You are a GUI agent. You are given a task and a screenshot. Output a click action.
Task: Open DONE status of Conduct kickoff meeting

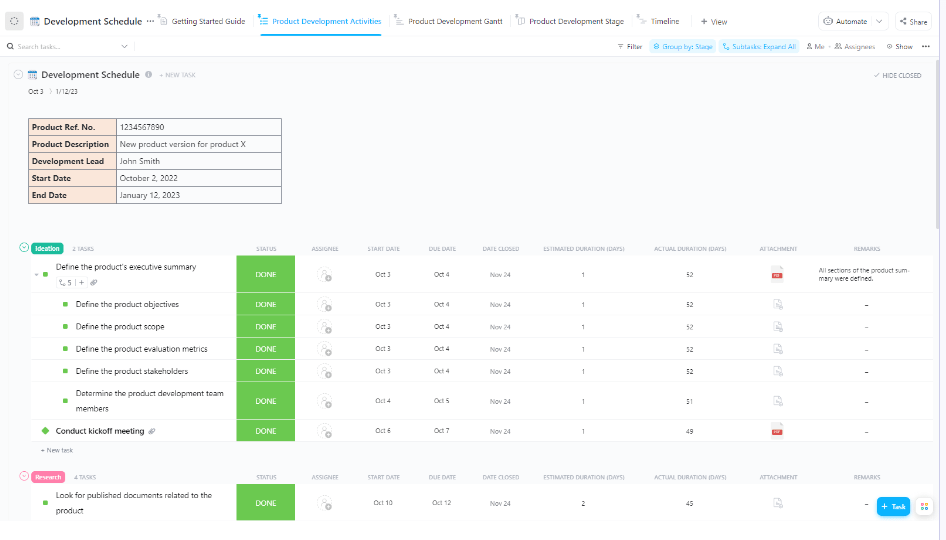(x=265, y=431)
